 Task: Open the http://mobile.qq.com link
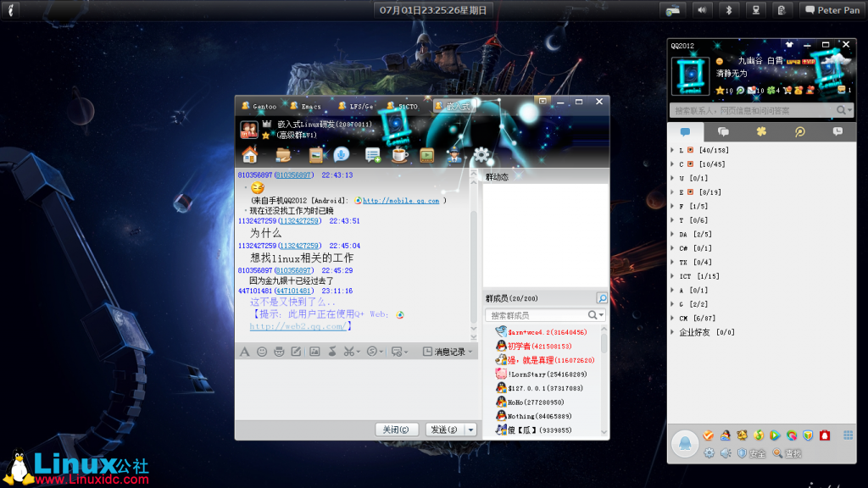[x=401, y=201]
